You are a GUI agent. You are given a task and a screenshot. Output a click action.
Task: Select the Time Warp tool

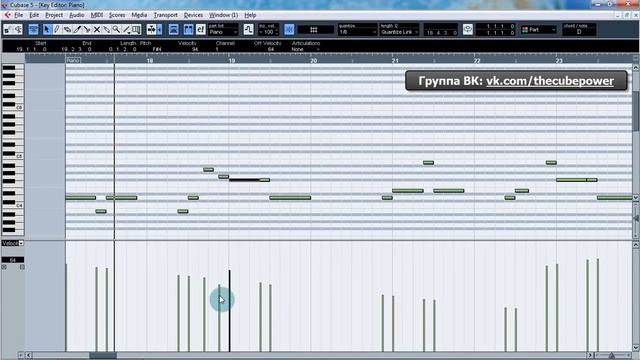pos(136,29)
